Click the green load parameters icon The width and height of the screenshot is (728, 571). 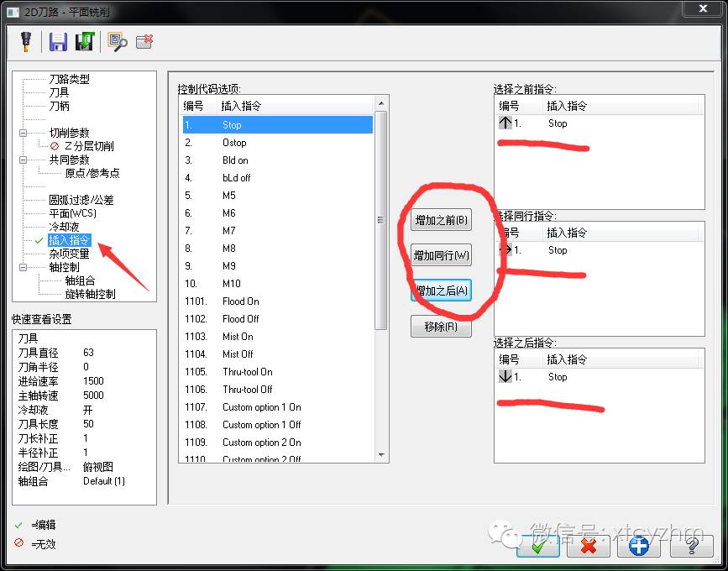click(85, 41)
